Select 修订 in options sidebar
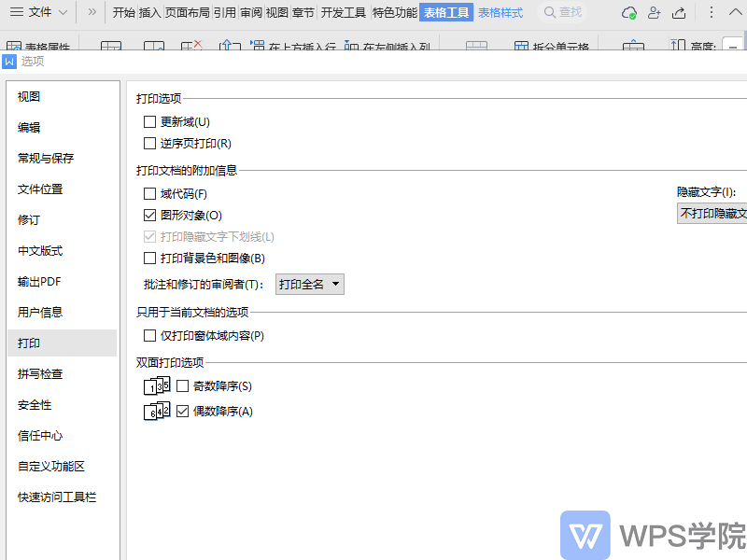The image size is (747, 560). 62,220
